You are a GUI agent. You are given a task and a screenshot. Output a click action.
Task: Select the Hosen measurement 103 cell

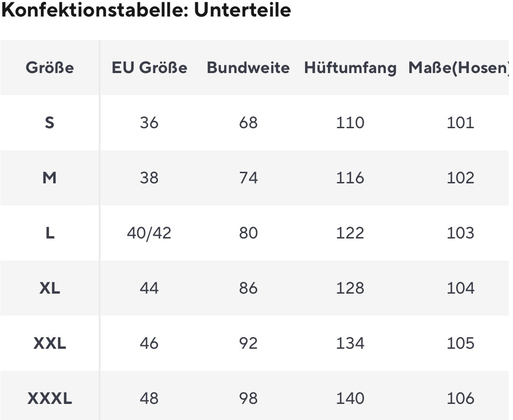[x=460, y=233]
